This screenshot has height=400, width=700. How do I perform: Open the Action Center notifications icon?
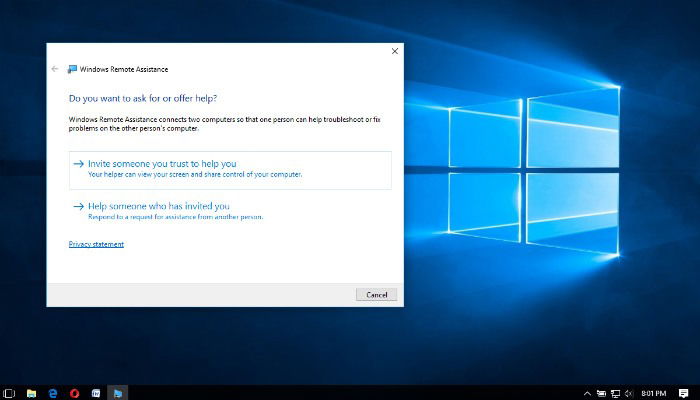683,393
